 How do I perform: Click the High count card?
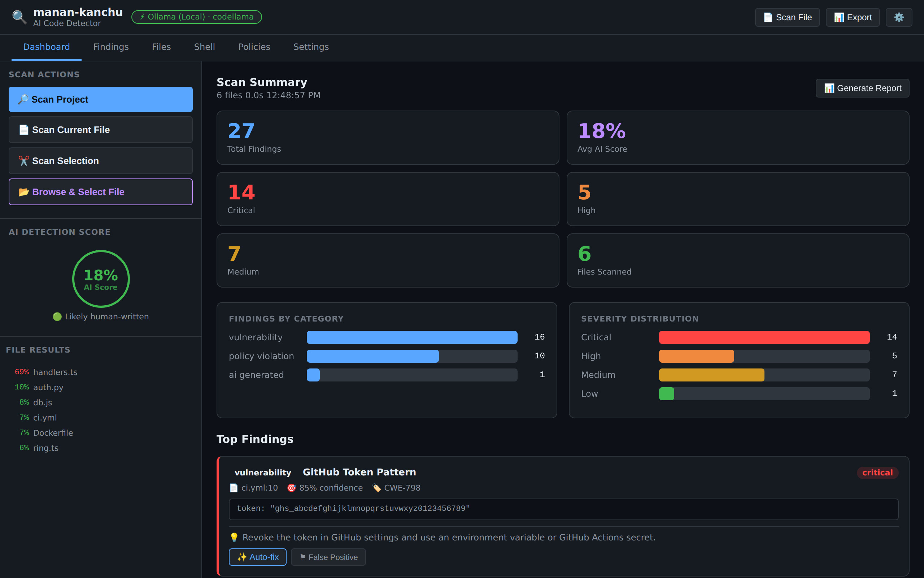[738, 199]
